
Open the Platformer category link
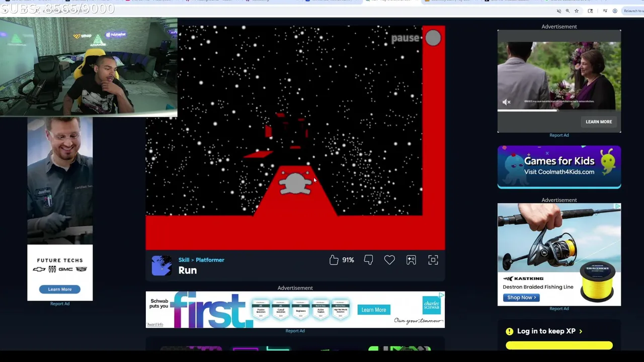pos(210,260)
